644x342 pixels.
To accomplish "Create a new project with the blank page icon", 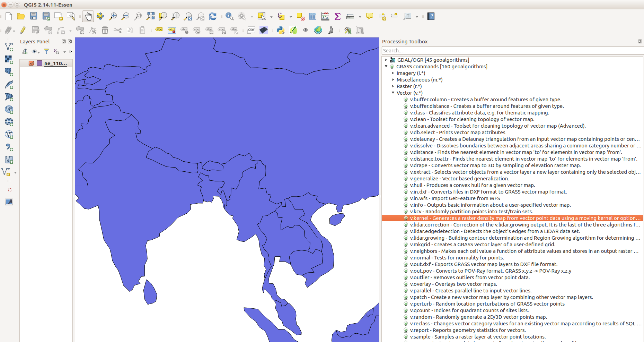I will [9, 16].
